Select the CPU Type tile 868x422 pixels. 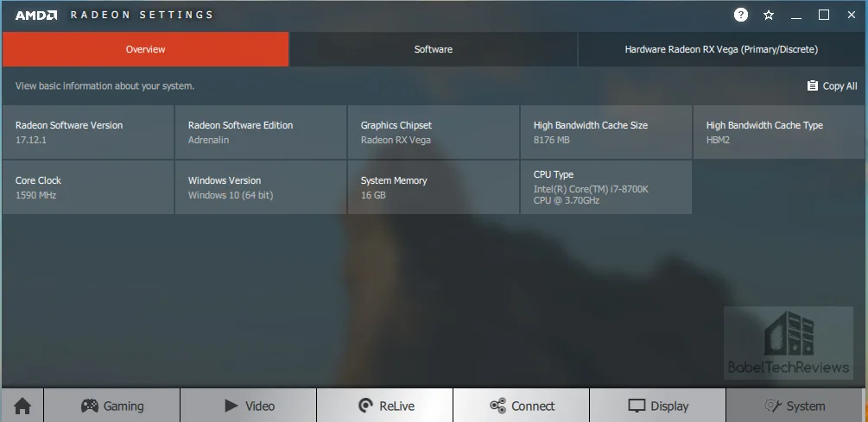(606, 187)
